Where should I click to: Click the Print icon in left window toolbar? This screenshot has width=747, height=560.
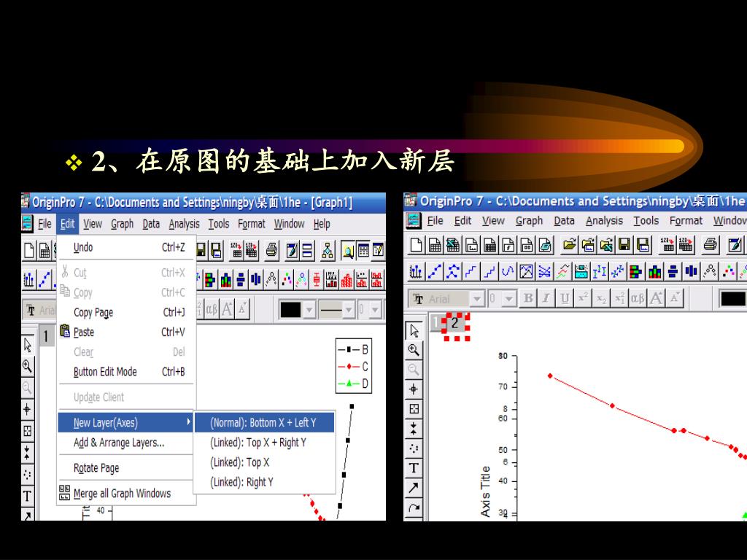(x=271, y=250)
